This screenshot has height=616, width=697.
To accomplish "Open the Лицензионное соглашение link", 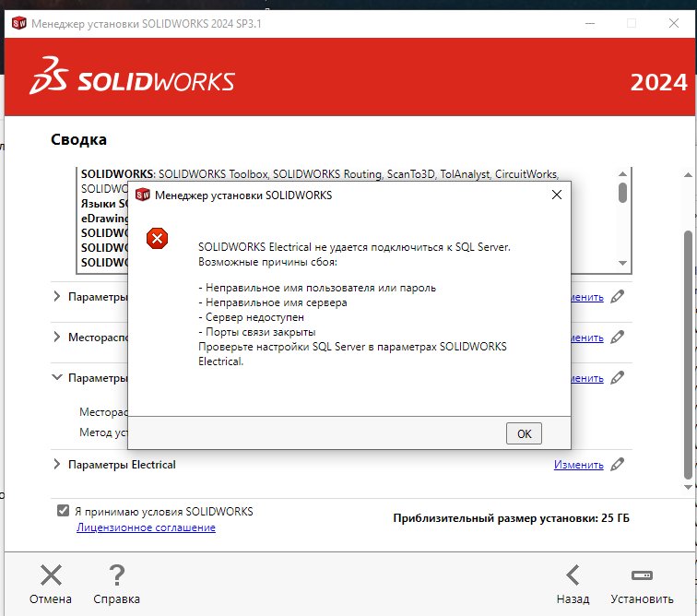I will click(x=146, y=527).
